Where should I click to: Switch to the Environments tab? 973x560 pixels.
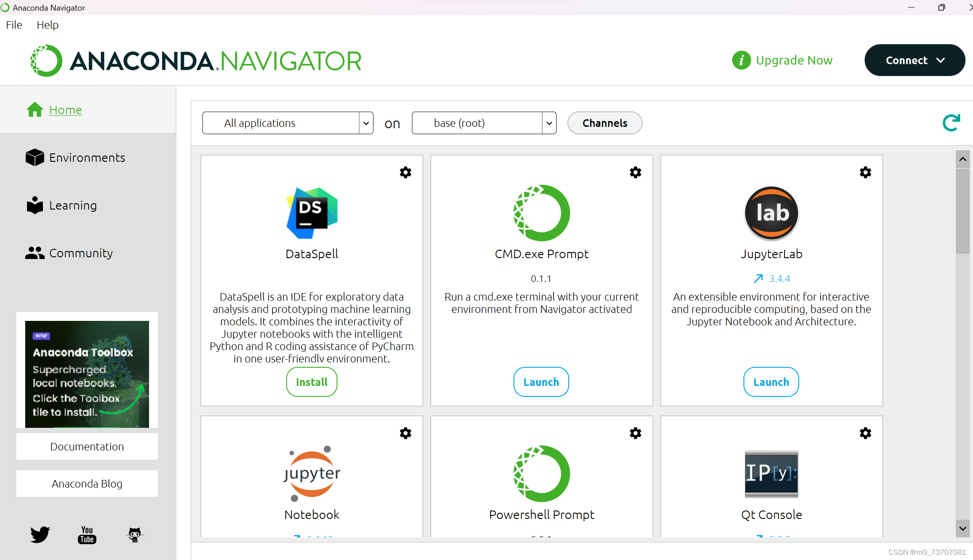(87, 158)
